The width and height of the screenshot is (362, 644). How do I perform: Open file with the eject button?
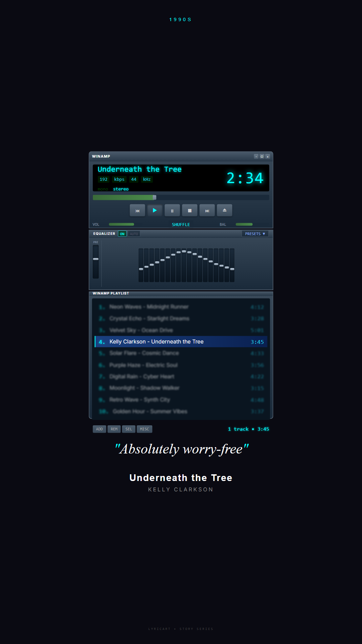pyautogui.click(x=225, y=211)
